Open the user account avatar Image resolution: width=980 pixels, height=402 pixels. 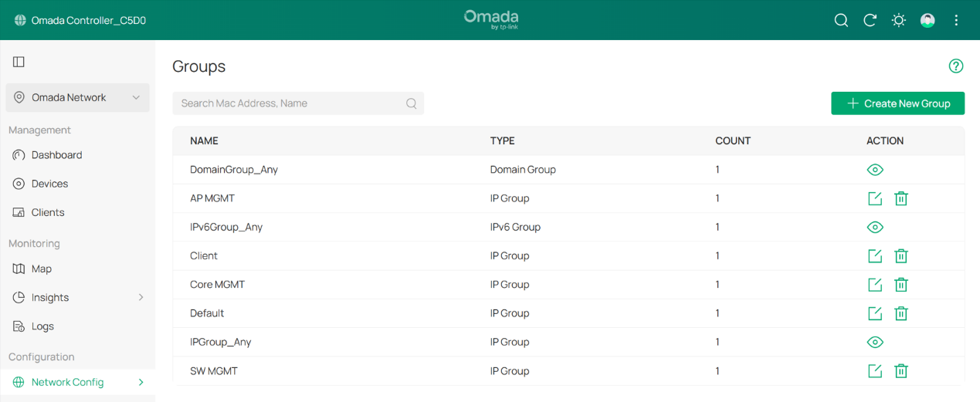pos(927,20)
